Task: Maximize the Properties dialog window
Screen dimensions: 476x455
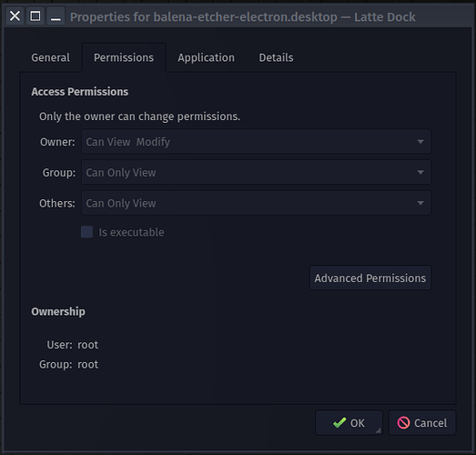Action: pos(35,16)
